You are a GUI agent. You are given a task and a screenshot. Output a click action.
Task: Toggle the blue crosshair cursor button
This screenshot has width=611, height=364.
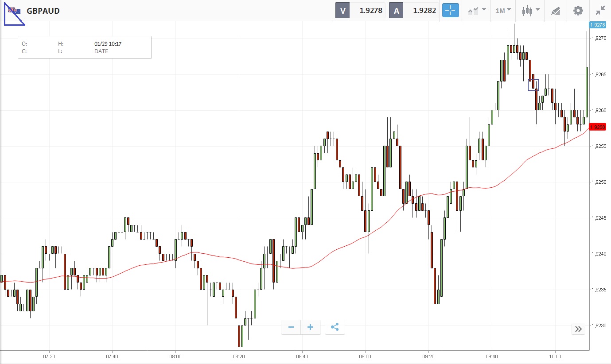[450, 11]
